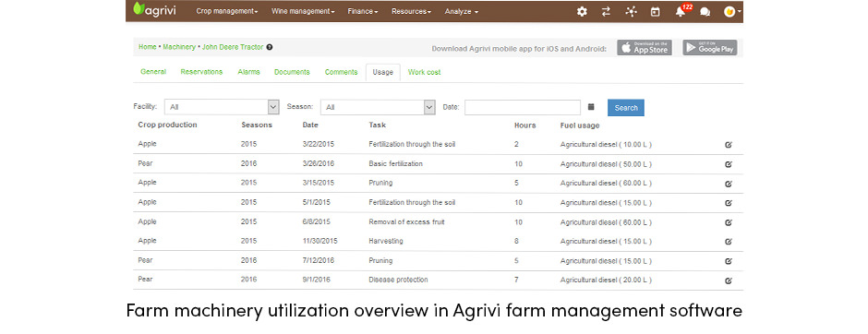Edit the Apple 5/1/2015 usage row
The width and height of the screenshot is (868, 334).
(x=729, y=203)
